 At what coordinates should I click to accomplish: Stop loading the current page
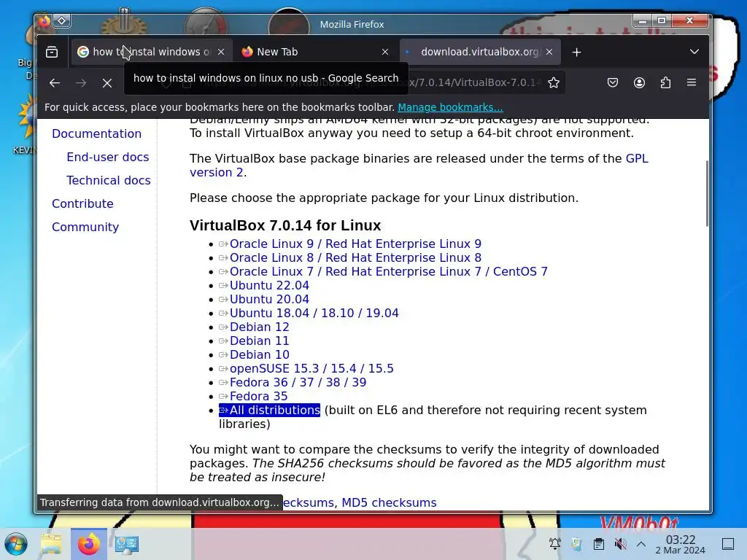[x=107, y=83]
